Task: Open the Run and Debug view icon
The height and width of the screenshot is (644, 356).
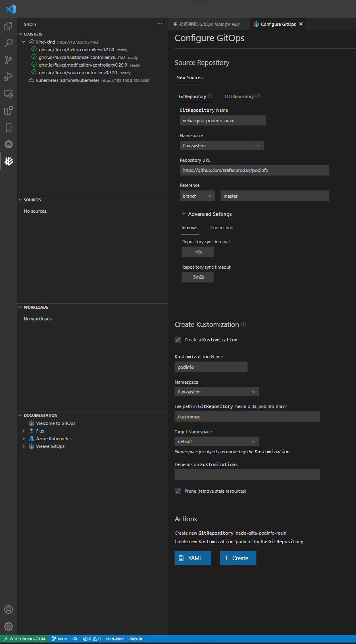Action: pos(8,77)
